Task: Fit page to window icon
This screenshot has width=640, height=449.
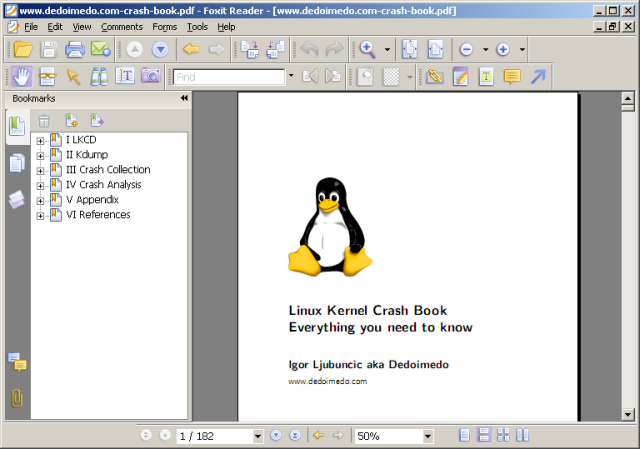Action: 409,49
